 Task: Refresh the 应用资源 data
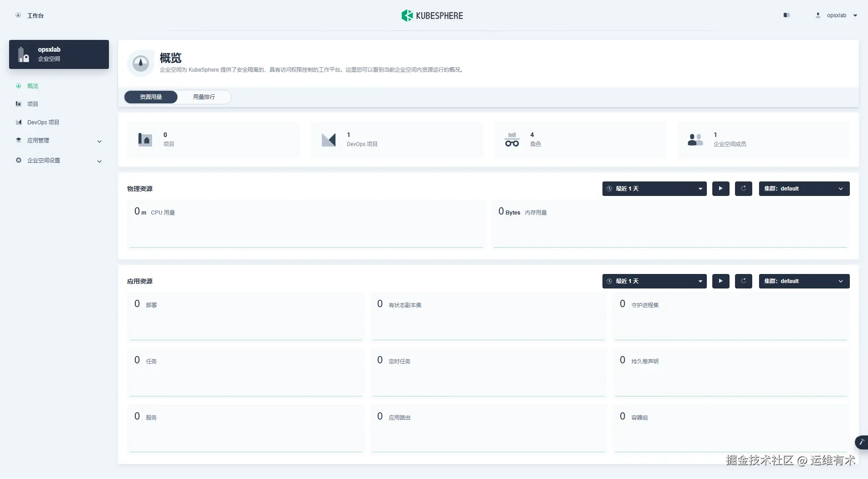click(744, 281)
